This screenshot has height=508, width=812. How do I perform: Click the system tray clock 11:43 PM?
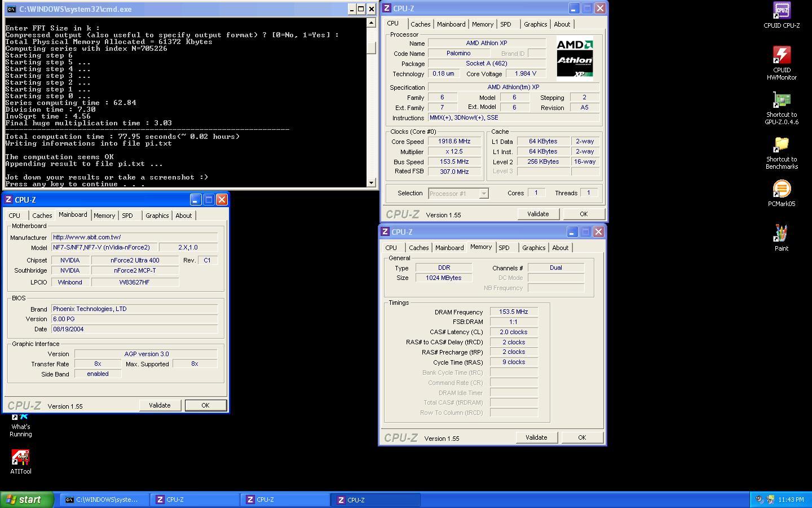point(791,500)
